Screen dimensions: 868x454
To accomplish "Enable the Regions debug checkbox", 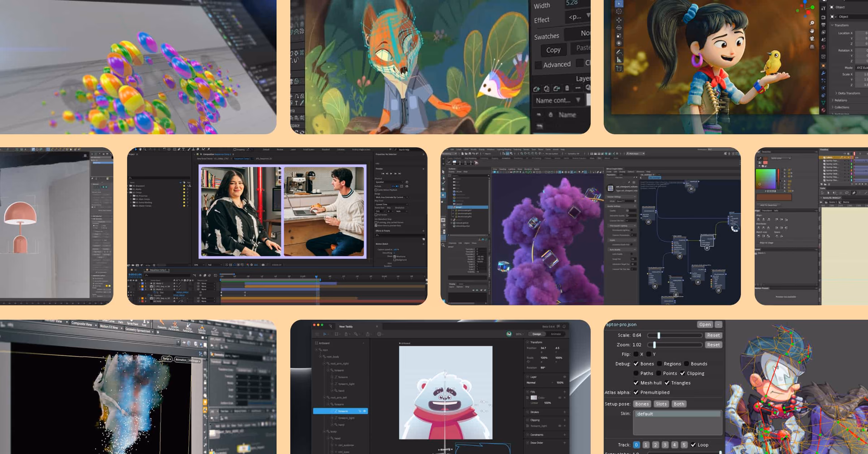I will pyautogui.click(x=660, y=364).
